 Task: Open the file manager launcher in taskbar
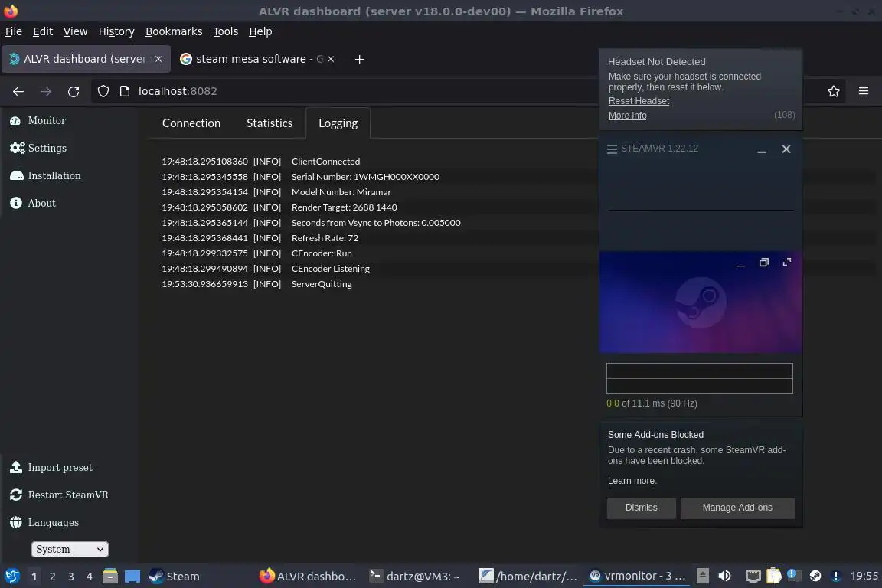click(x=110, y=577)
